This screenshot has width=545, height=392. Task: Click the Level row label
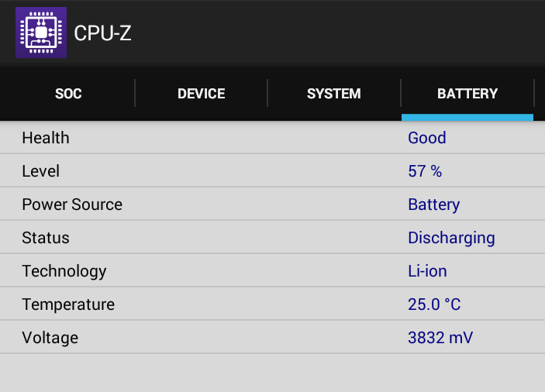coord(40,171)
